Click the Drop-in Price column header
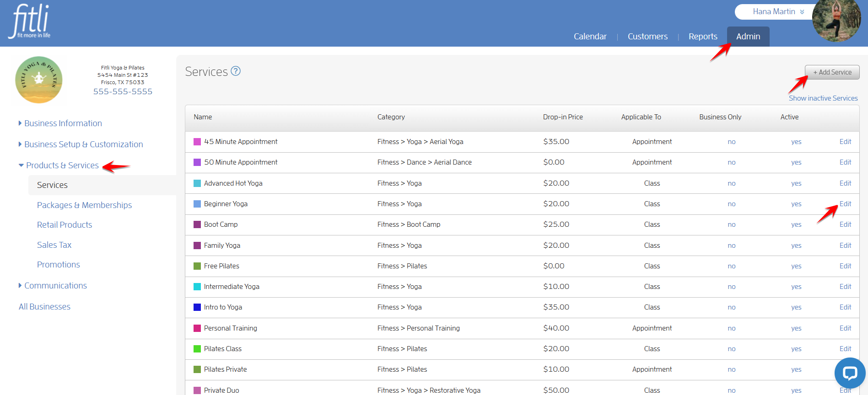The width and height of the screenshot is (868, 395). 563,117
